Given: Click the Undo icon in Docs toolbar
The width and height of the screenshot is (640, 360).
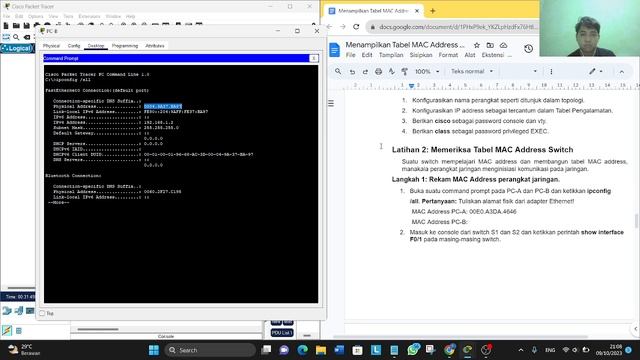Looking at the screenshot, I should (352, 71).
